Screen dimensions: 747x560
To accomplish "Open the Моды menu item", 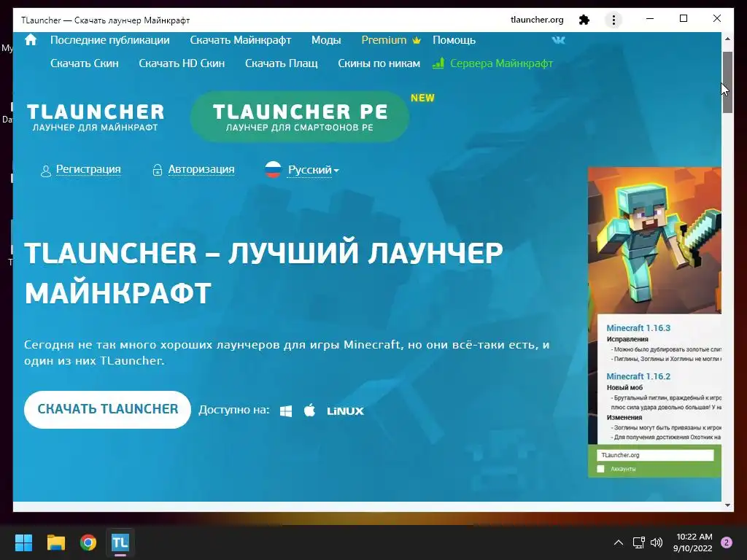I will point(326,40).
